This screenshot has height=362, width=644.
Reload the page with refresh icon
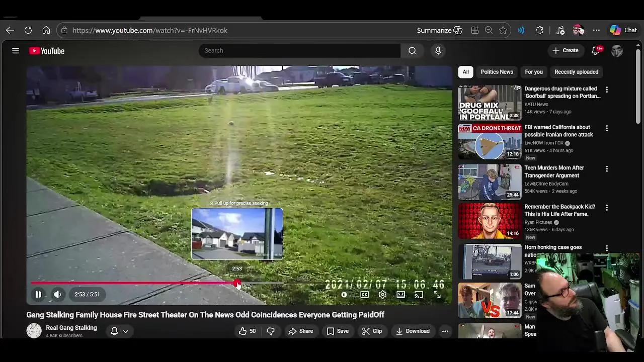click(28, 30)
